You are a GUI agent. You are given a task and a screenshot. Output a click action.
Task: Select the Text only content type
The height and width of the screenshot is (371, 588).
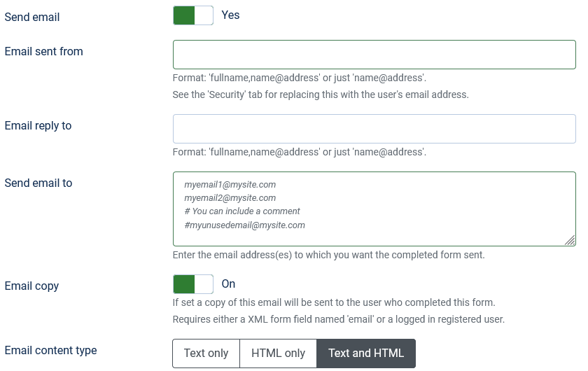point(206,353)
